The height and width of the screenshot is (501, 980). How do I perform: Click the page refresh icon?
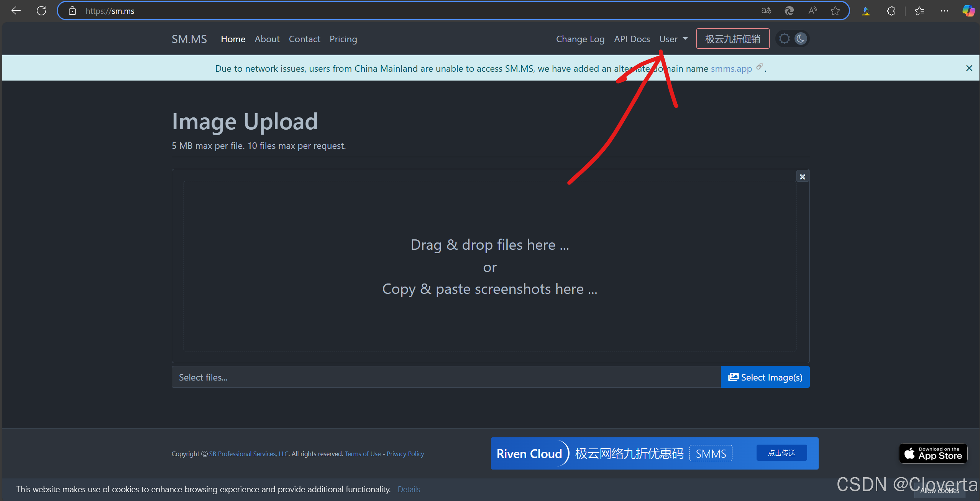[41, 11]
